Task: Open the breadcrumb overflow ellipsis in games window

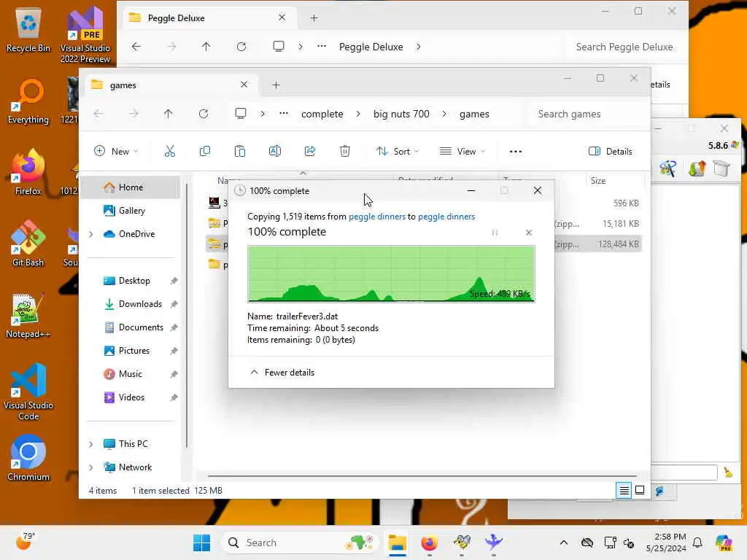Action: tap(284, 113)
